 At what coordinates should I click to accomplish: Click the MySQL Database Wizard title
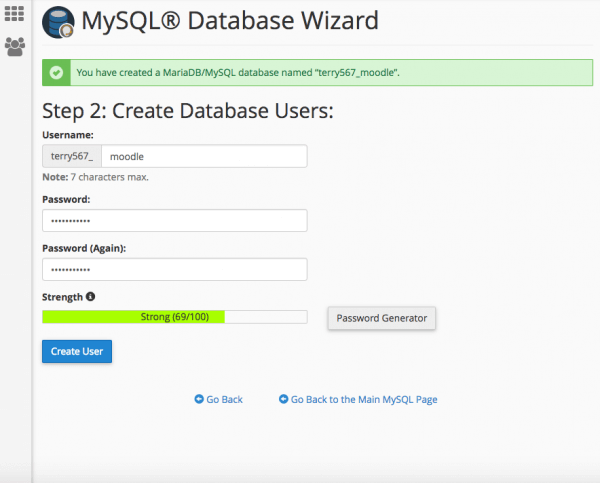(x=230, y=21)
